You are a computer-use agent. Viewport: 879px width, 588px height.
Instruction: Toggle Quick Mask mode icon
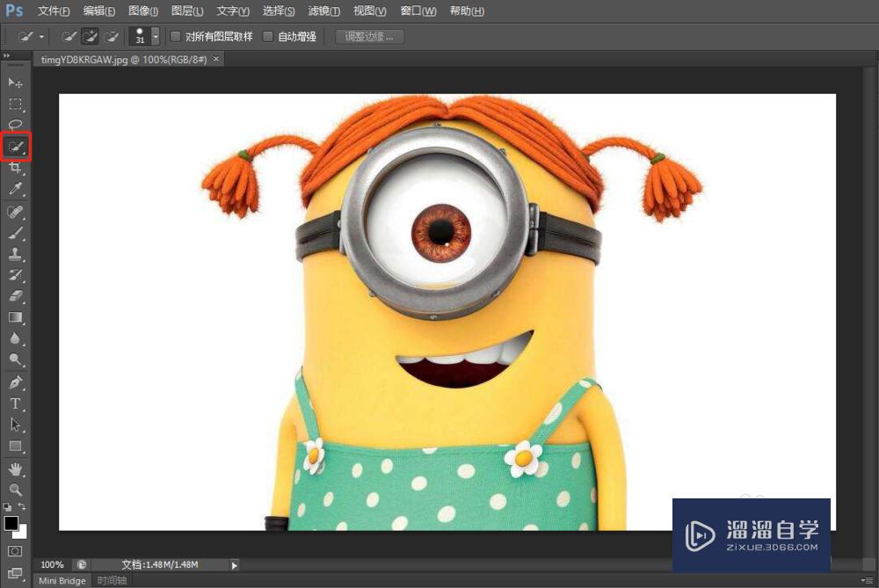click(15, 551)
